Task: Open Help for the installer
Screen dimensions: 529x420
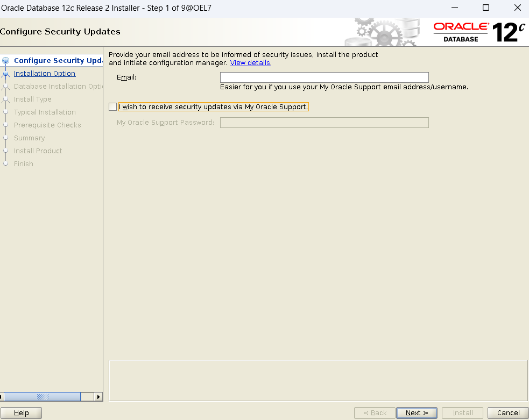Action: [21, 412]
